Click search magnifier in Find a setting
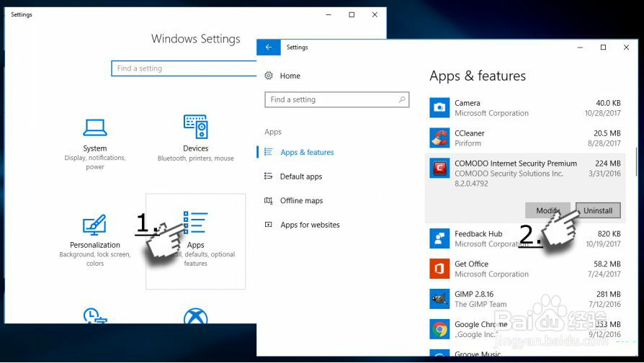Image resolution: width=644 pixels, height=363 pixels. coord(402,99)
